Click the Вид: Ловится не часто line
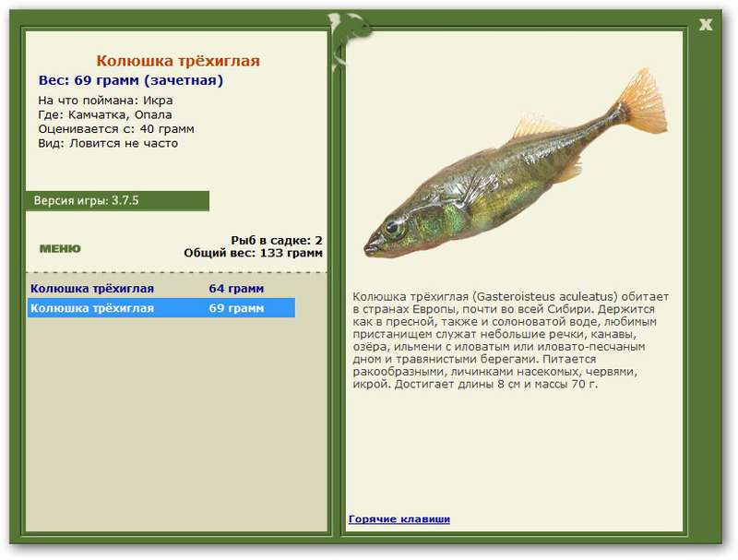This screenshot has width=738, height=560. tap(108, 144)
